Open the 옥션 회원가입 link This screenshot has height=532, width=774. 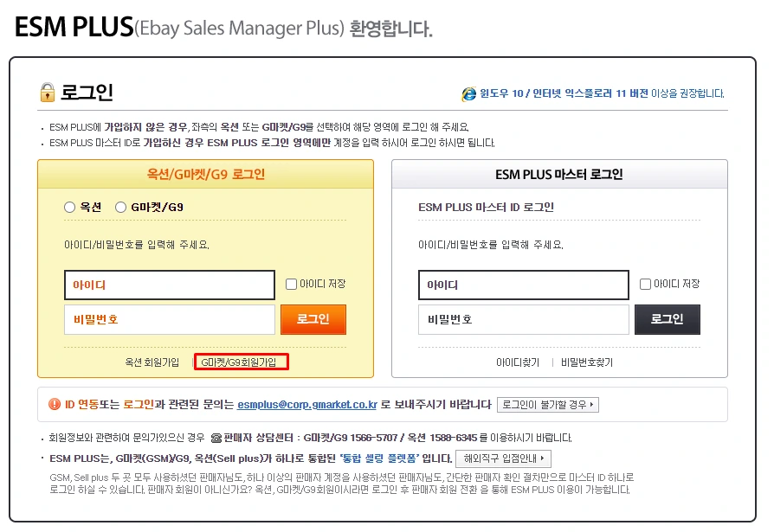(x=152, y=362)
